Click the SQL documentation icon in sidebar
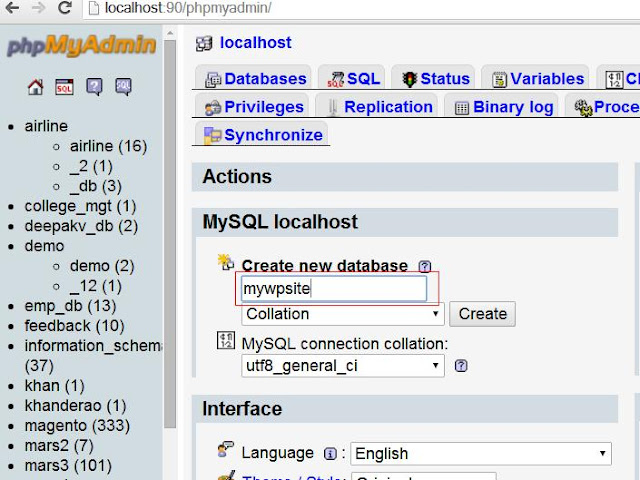The width and height of the screenshot is (640, 480). [x=123, y=87]
